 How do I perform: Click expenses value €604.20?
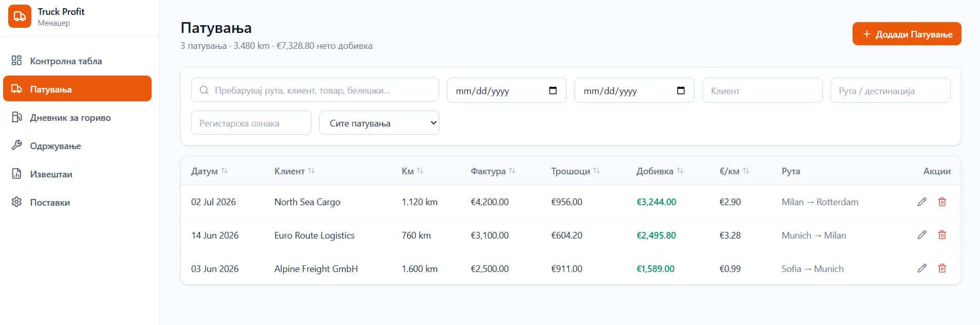click(x=567, y=236)
